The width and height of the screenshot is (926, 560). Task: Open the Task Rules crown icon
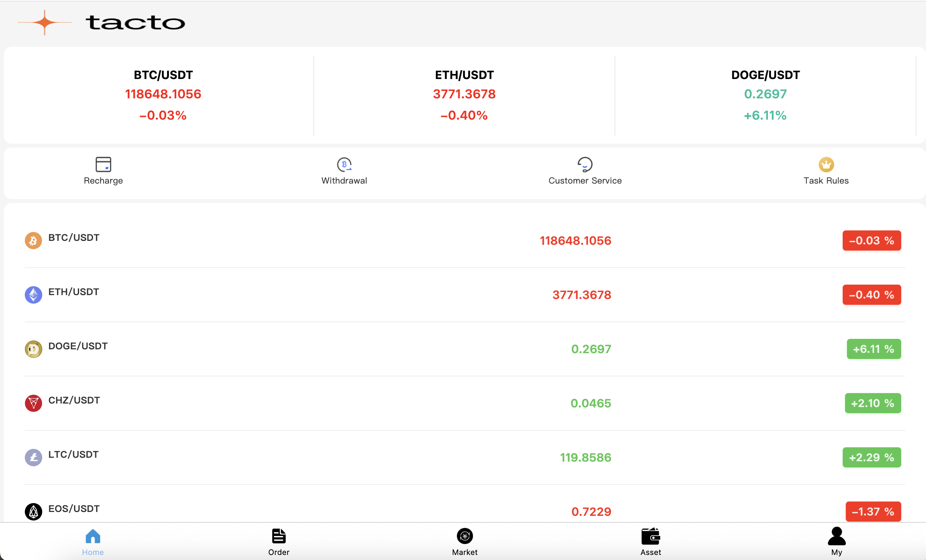point(826,164)
